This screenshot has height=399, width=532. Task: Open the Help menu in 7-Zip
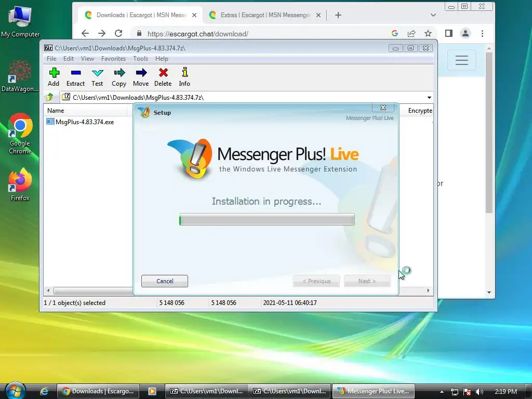point(162,59)
